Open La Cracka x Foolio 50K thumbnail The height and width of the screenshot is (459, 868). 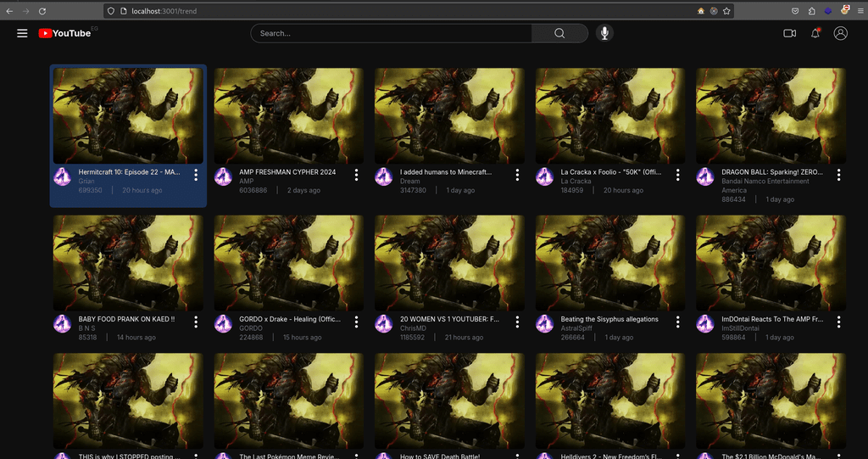(x=610, y=116)
